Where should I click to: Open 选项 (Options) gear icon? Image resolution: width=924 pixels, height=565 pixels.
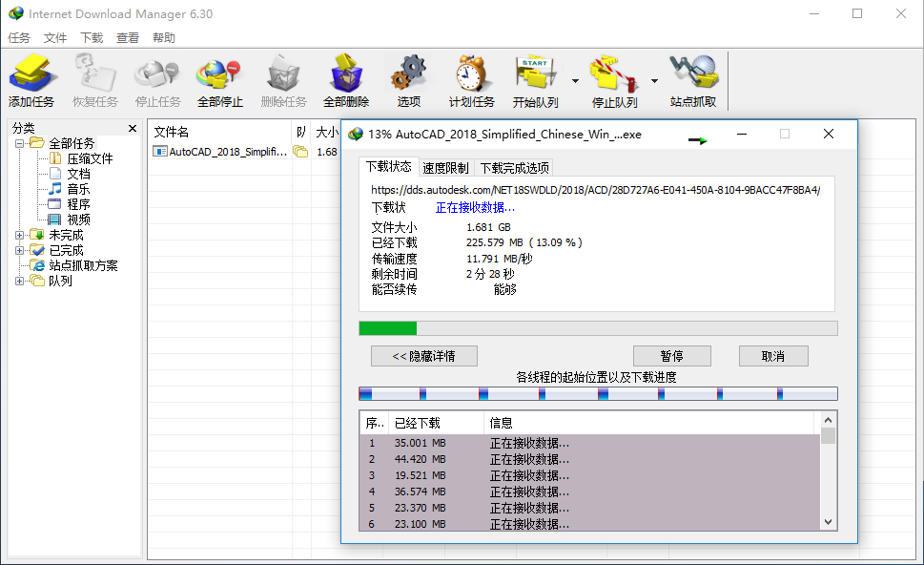coord(409,81)
